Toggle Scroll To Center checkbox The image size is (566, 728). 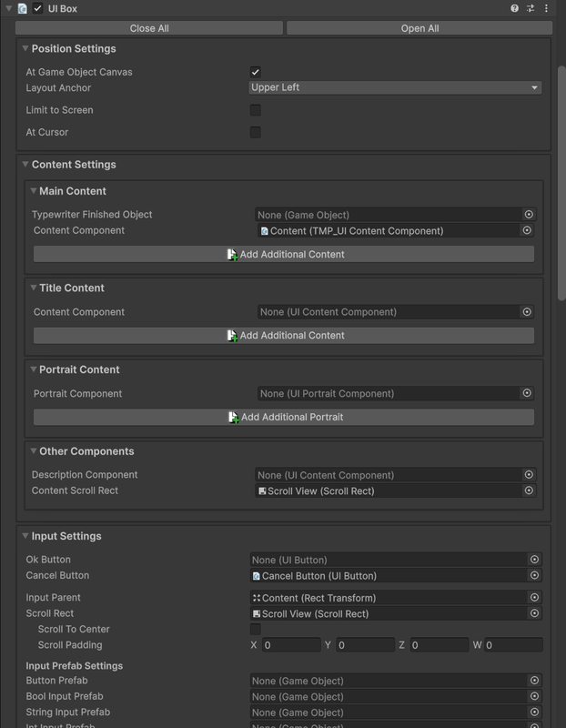(256, 629)
